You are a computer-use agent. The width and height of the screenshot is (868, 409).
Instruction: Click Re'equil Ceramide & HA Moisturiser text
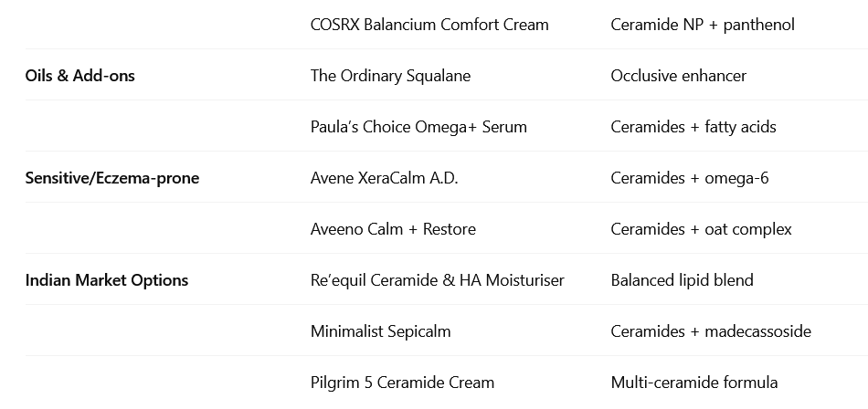437,280
